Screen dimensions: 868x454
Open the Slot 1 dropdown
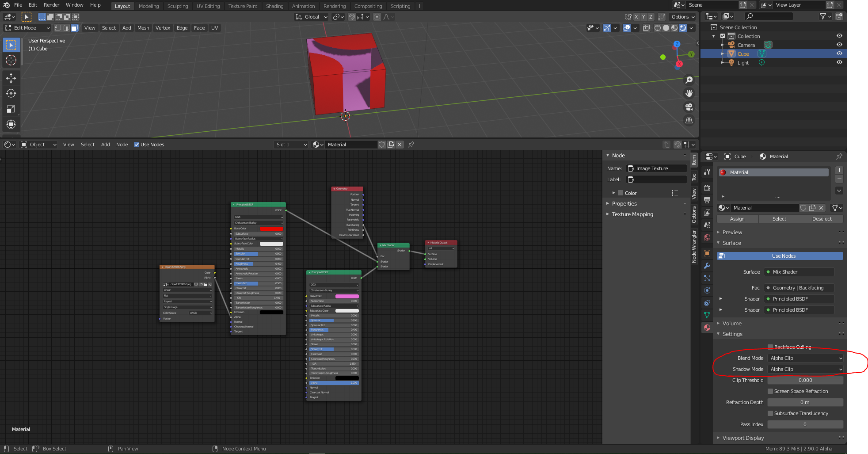click(x=291, y=145)
